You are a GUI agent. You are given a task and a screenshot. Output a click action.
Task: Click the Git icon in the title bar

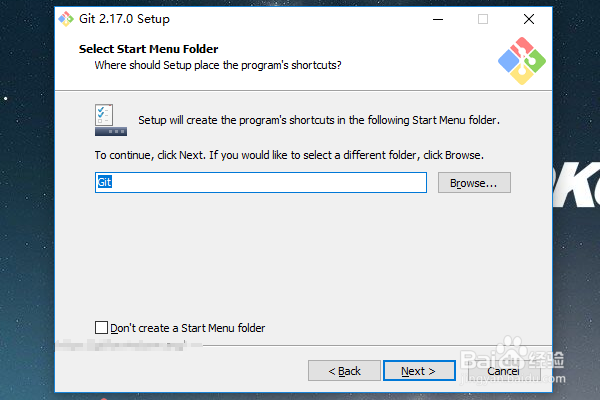[66, 19]
